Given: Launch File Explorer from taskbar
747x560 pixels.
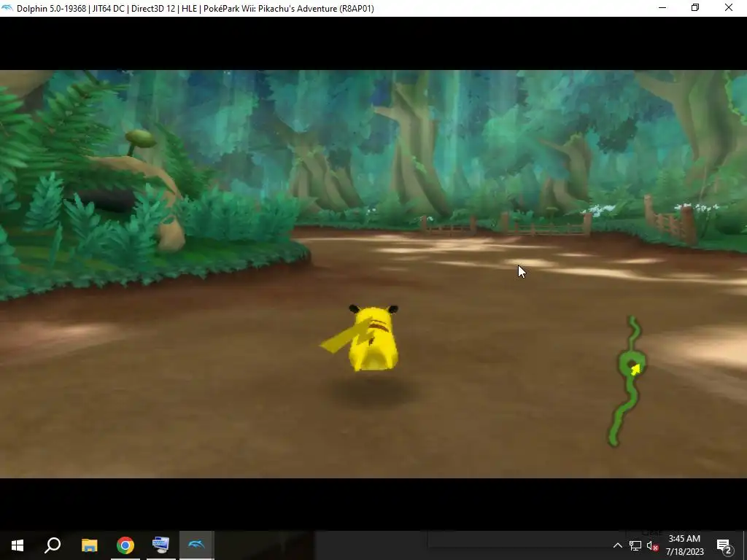Looking at the screenshot, I should point(89,545).
